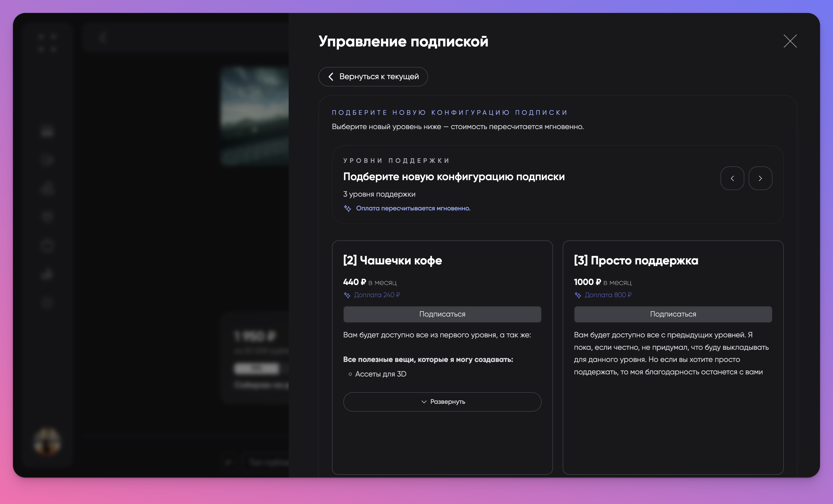The image size is (833, 504).
Task: Open the "Доплата 800 ₽" link
Action: 608,295
